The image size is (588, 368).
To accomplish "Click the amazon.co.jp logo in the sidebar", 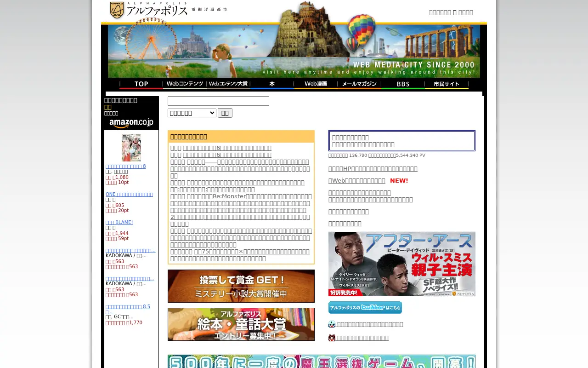I will (131, 123).
